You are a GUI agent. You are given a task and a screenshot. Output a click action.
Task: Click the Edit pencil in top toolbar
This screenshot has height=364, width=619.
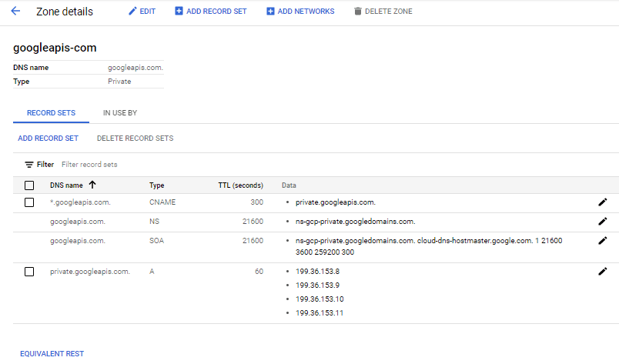coord(132,12)
